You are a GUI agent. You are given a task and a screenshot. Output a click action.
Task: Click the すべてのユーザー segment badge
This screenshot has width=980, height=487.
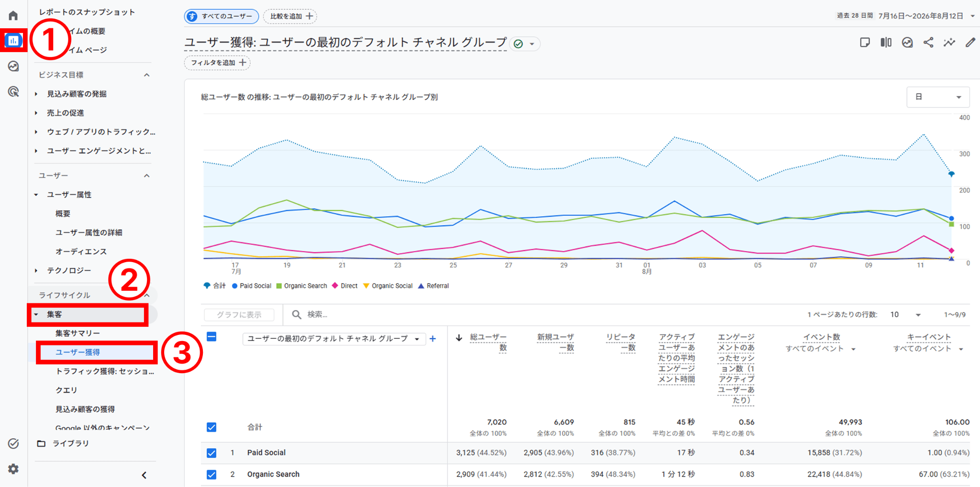[x=222, y=16]
